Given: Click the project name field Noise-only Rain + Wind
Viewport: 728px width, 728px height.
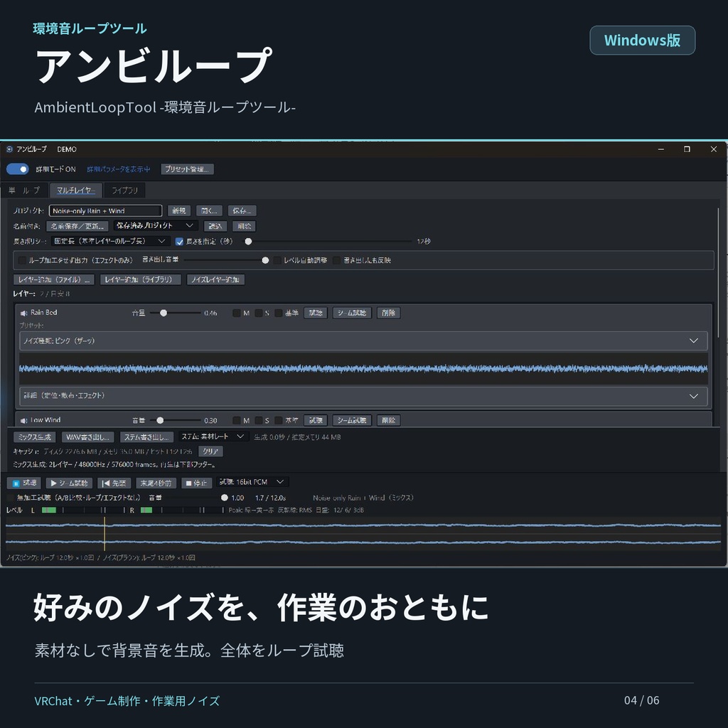Looking at the screenshot, I should tap(105, 210).
